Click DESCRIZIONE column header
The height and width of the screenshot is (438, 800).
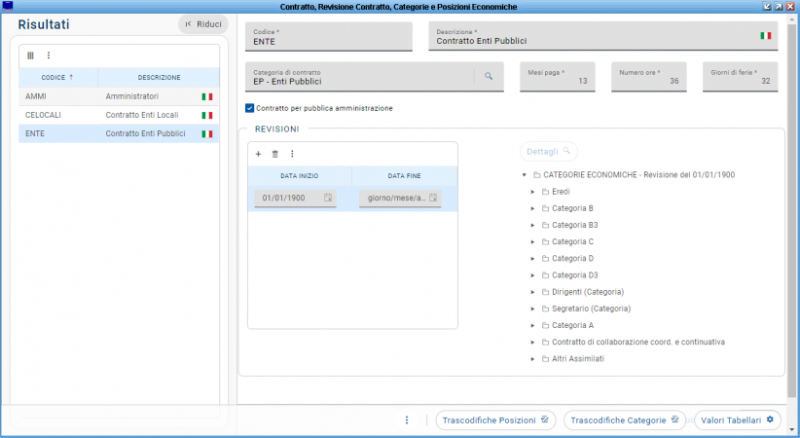[159, 78]
